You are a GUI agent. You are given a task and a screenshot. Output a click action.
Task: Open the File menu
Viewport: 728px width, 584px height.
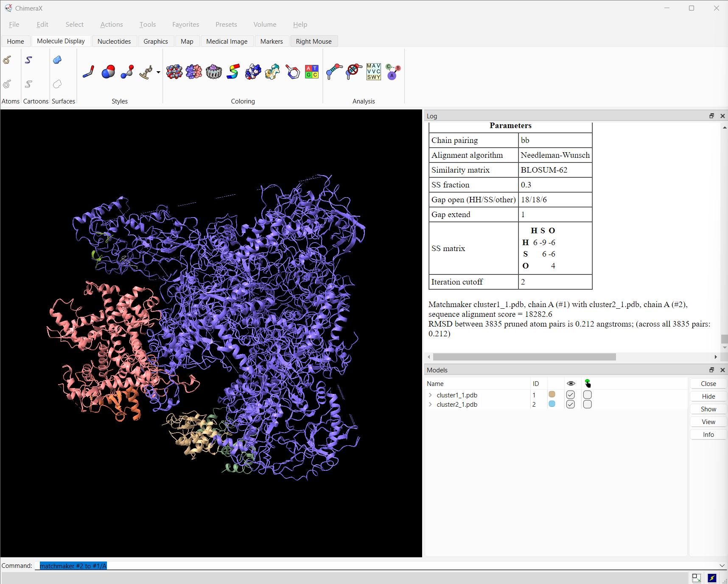14,24
